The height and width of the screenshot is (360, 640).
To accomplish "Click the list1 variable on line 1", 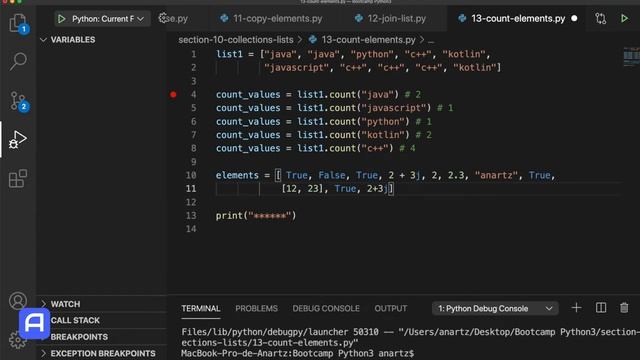I will coord(229,54).
